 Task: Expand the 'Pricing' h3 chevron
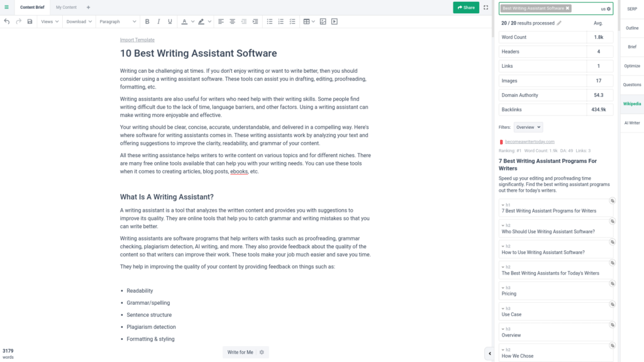pyautogui.click(x=502, y=288)
